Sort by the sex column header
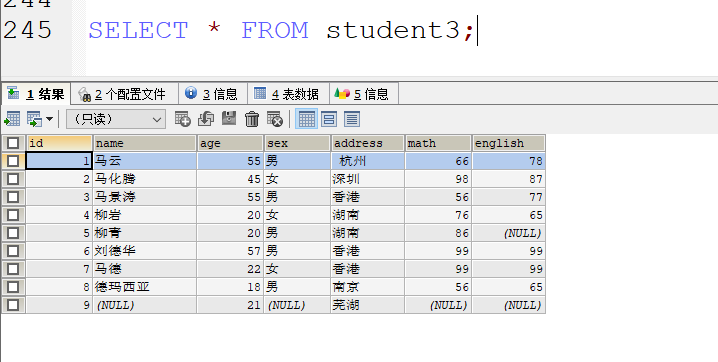Screen dimensions: 718x362 pyautogui.click(x=298, y=143)
